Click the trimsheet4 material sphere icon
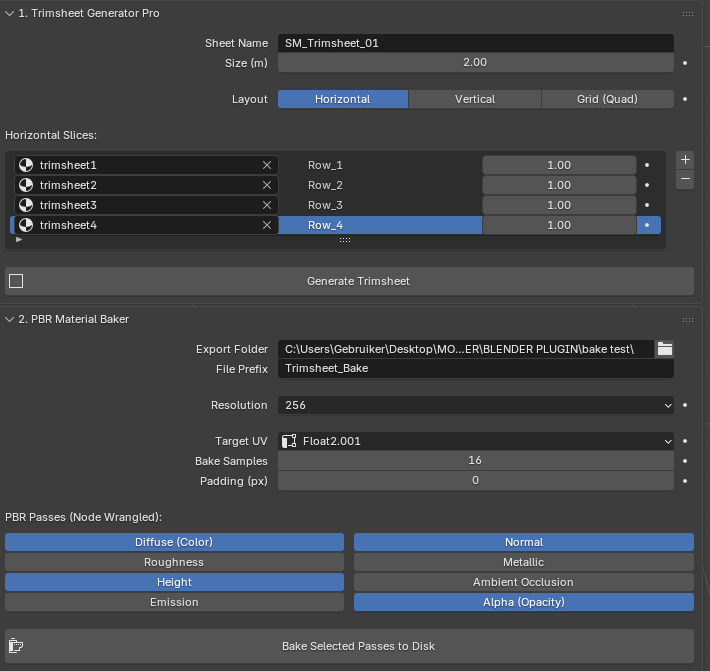This screenshot has height=671, width=710. click(26, 225)
